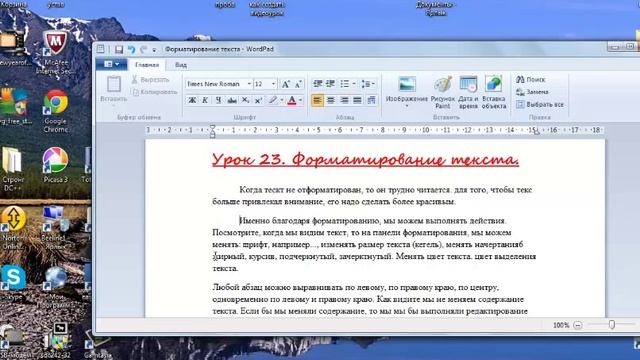The width and height of the screenshot is (640, 360).
Task: Click the ruler right indent marker
Action: (x=536, y=131)
